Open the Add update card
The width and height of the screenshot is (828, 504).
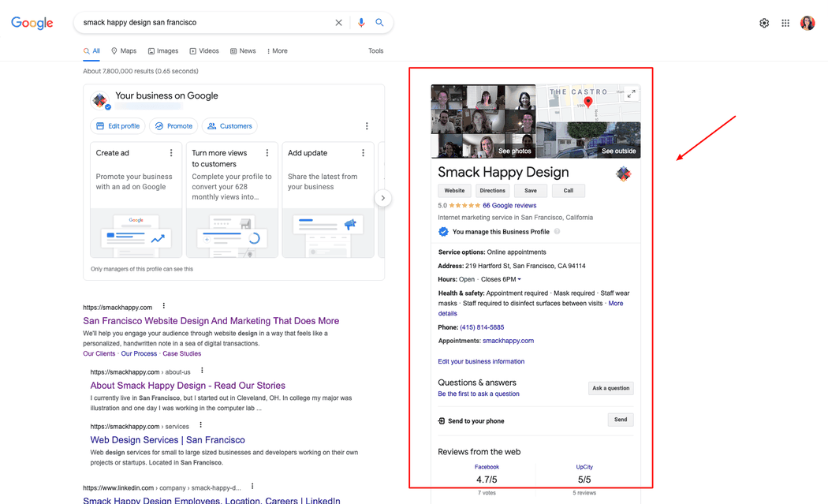tap(328, 200)
